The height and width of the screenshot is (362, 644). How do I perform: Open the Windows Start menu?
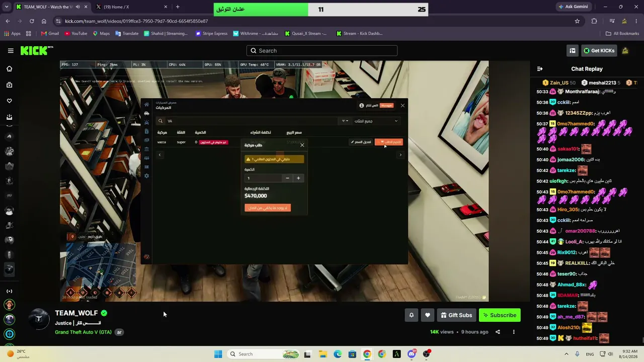(x=218, y=354)
